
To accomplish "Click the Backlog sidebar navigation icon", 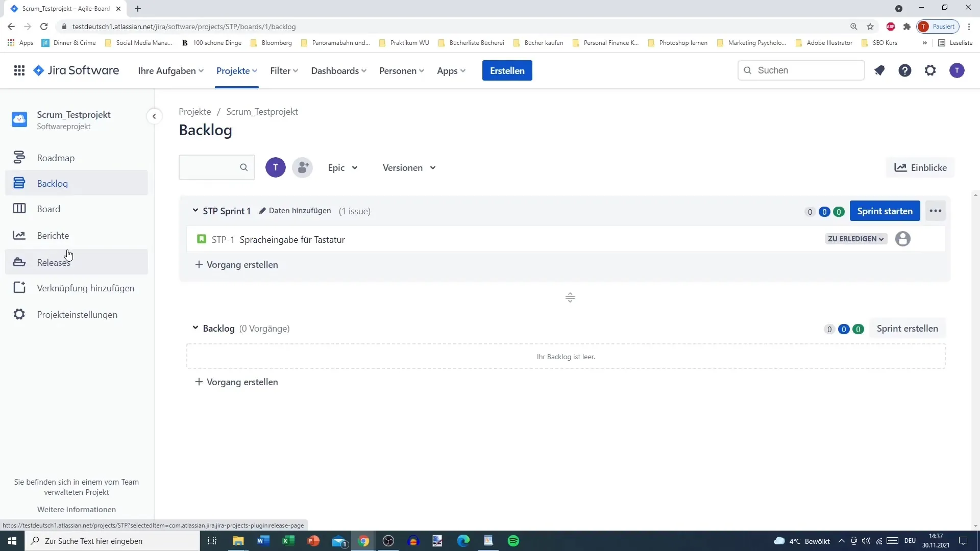I will tap(19, 184).
